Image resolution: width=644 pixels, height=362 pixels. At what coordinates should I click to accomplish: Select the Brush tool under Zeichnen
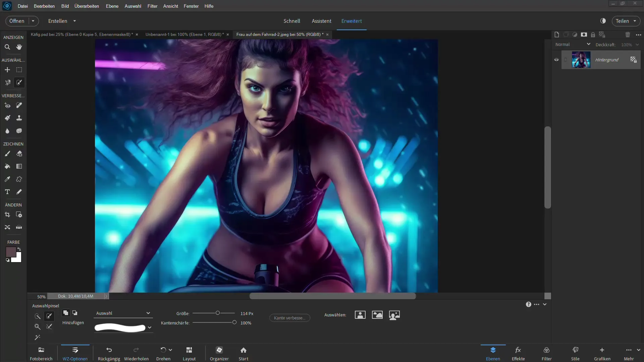(7, 154)
